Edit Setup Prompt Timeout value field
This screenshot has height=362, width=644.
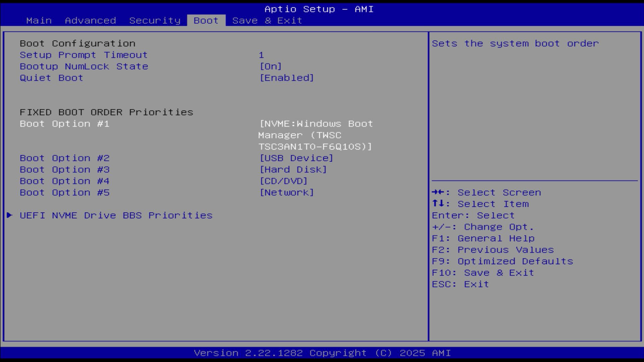click(261, 55)
